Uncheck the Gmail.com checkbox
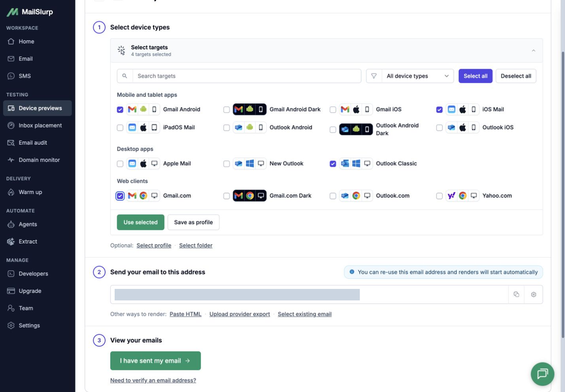 (120, 196)
